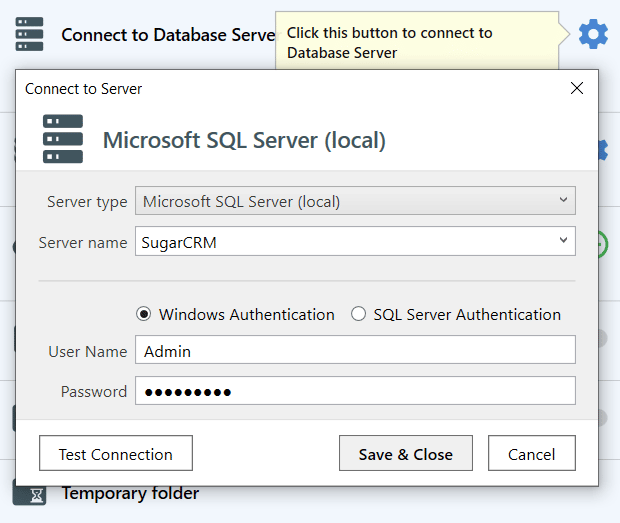
Task: Click the User Name field containing Admin
Action: coord(355,350)
